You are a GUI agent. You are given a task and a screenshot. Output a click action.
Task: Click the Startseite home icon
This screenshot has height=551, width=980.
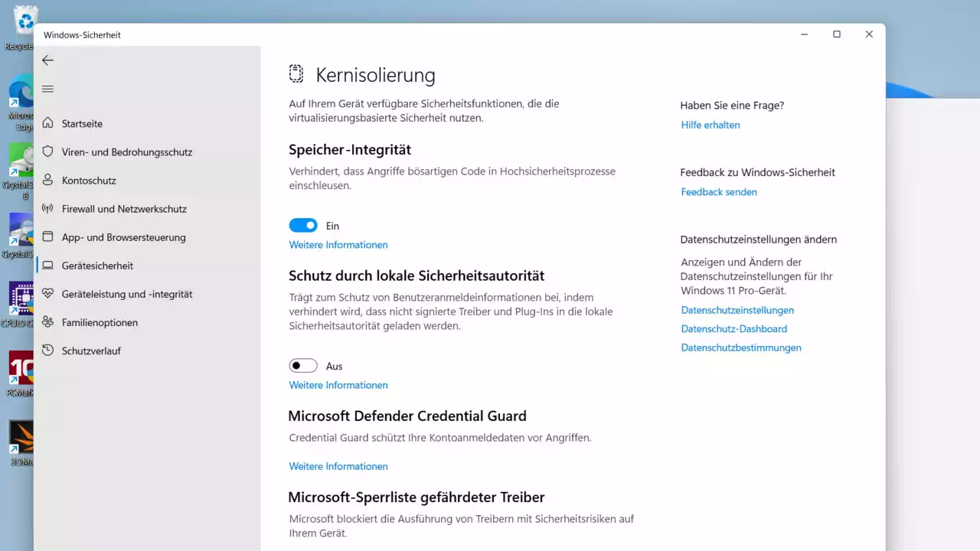click(47, 123)
